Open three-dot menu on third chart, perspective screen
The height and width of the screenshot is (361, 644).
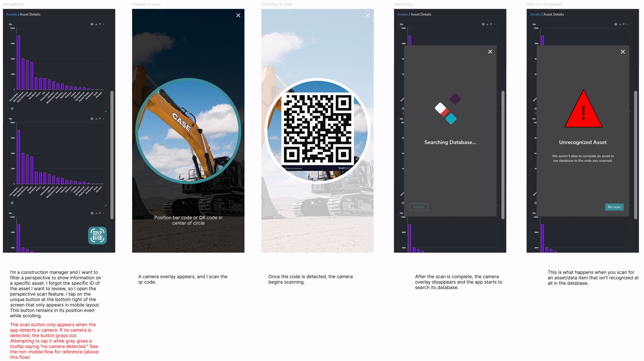point(104,213)
